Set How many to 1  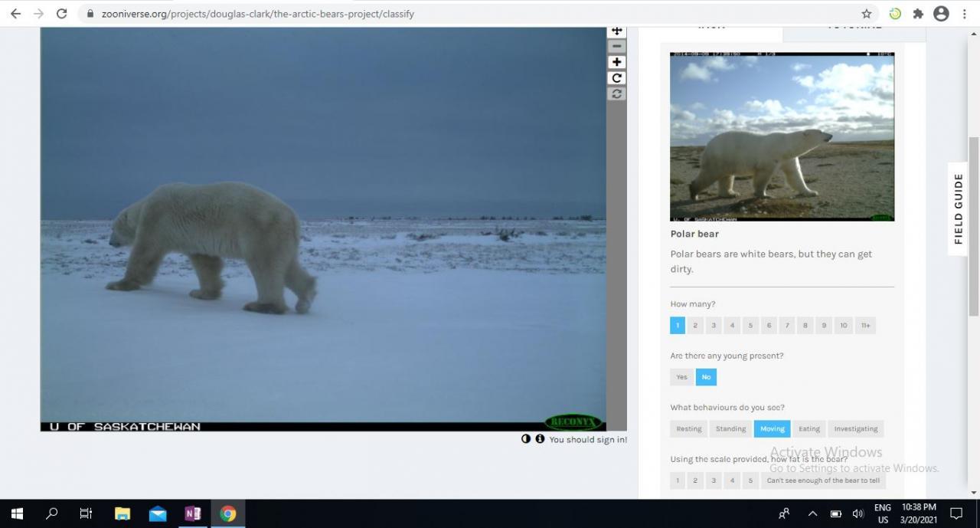678,325
